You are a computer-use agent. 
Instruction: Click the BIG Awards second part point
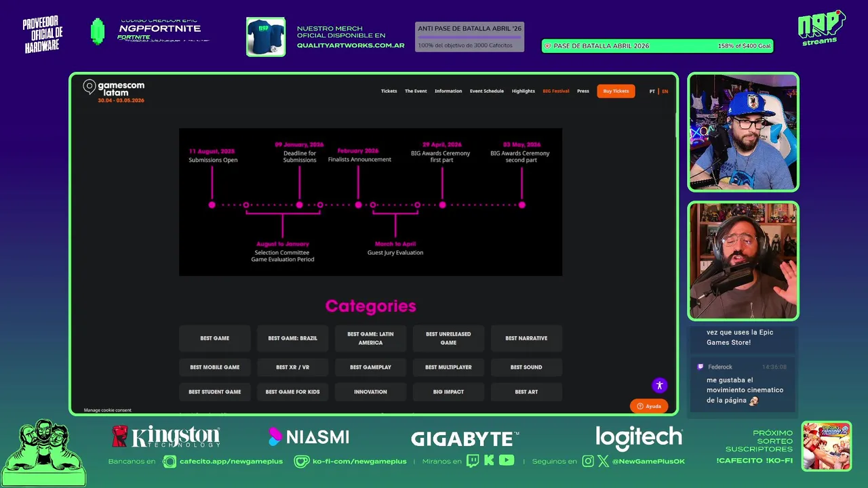[x=521, y=205]
